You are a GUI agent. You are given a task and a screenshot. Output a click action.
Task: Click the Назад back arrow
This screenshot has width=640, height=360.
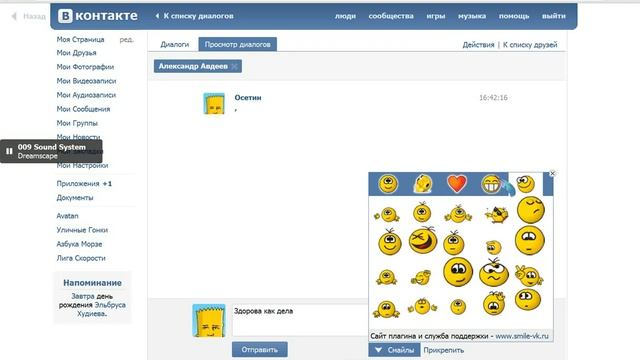click(28, 16)
